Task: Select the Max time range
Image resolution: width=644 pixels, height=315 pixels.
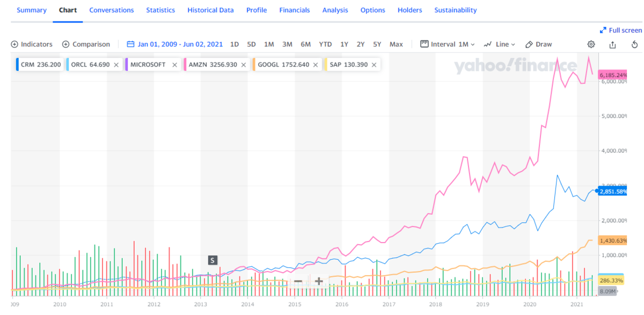Action: [396, 45]
